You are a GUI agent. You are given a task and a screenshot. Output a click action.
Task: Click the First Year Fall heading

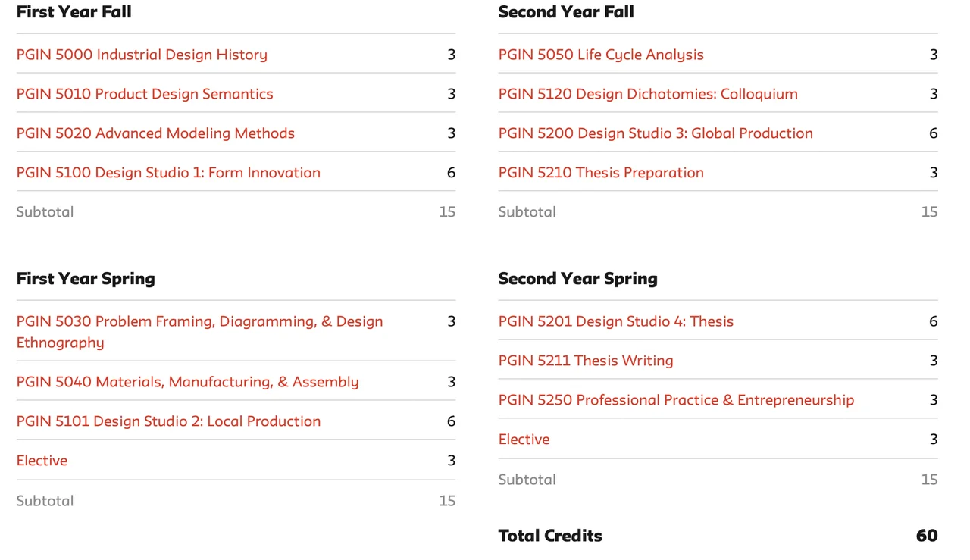pos(74,12)
